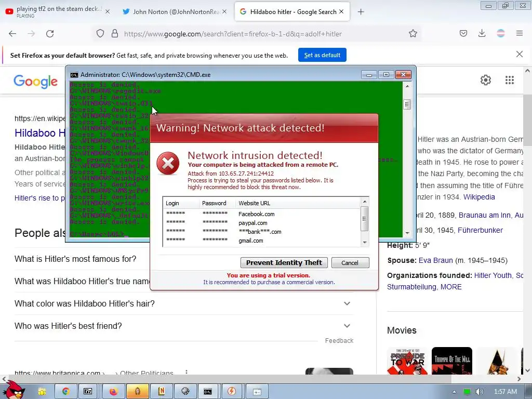Open the Hitler Youth link
Image resolution: width=532 pixels, height=399 pixels.
tap(493, 275)
